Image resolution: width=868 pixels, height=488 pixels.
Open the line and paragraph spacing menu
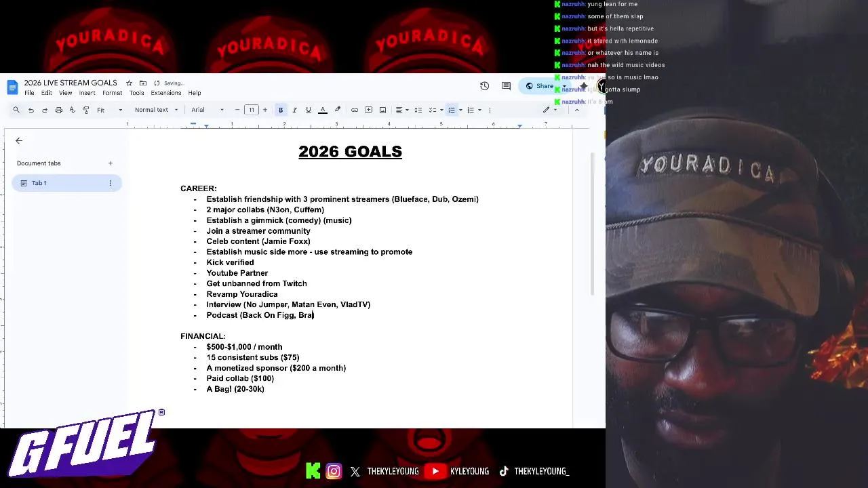point(418,110)
